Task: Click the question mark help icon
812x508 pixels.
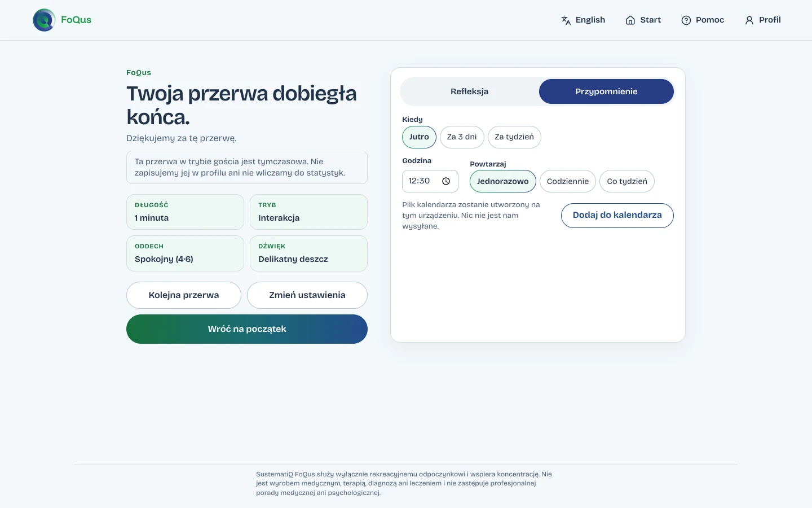Action: click(x=686, y=20)
